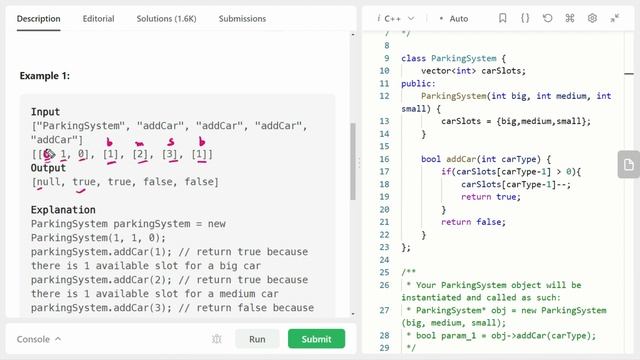Image resolution: width=640 pixels, height=360 pixels.
Task: Click the bookmark icon in editor toolbar
Action: (x=502, y=18)
